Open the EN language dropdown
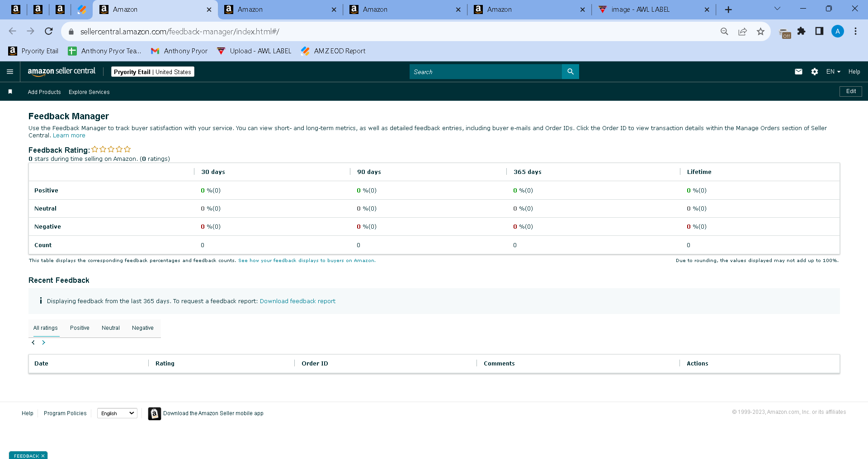This screenshot has width=868, height=459. point(833,72)
